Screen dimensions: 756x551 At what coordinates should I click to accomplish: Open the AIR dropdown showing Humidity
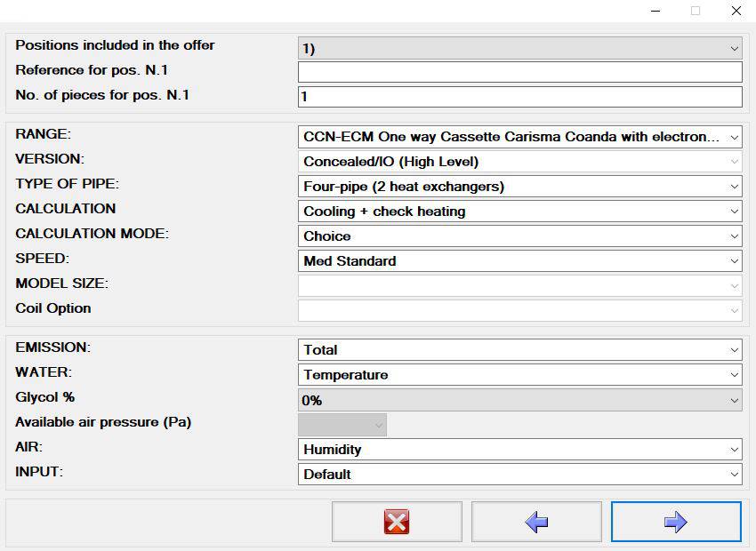519,450
